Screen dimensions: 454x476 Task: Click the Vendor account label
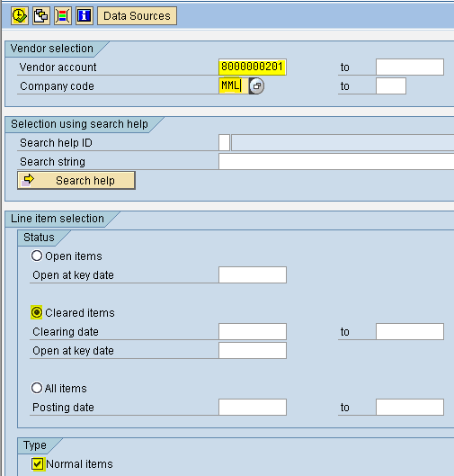coord(58,67)
